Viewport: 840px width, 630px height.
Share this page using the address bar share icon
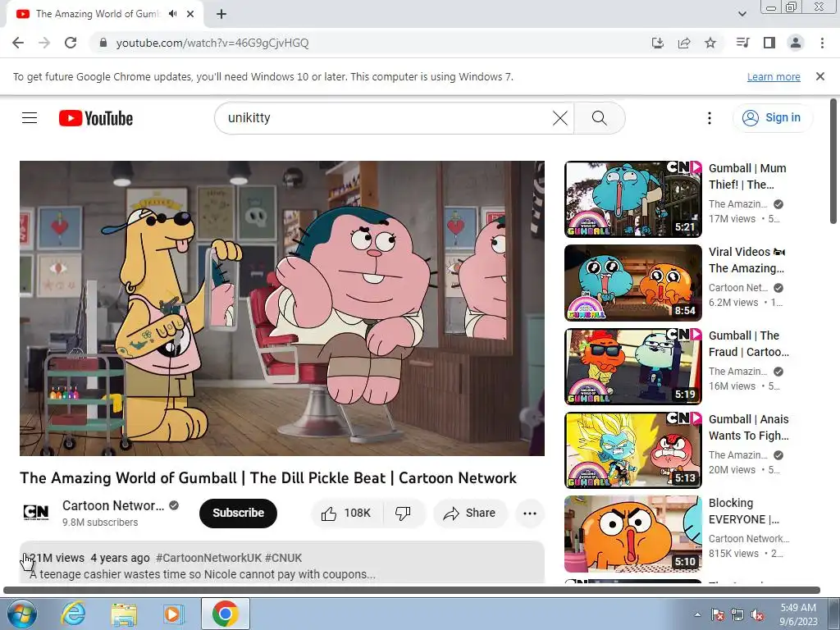[684, 43]
